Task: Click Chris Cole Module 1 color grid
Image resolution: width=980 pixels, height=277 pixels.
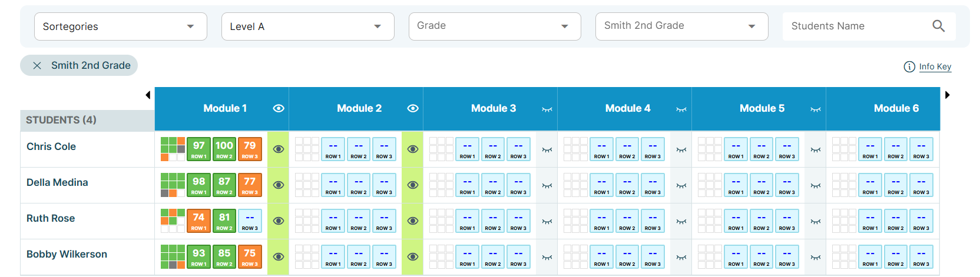Action: point(173,149)
